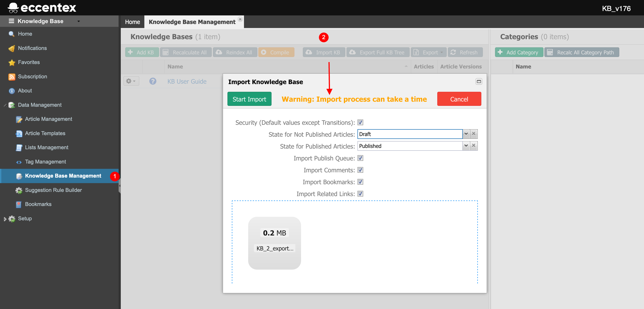The width and height of the screenshot is (644, 309).
Task: Click the Add Category button
Action: (x=519, y=52)
